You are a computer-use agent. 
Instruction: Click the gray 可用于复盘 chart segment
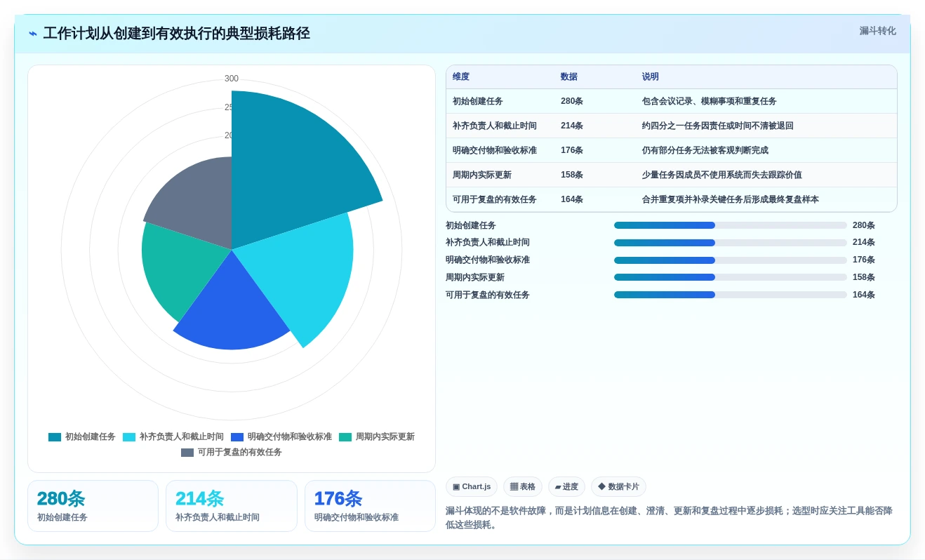pos(200,204)
